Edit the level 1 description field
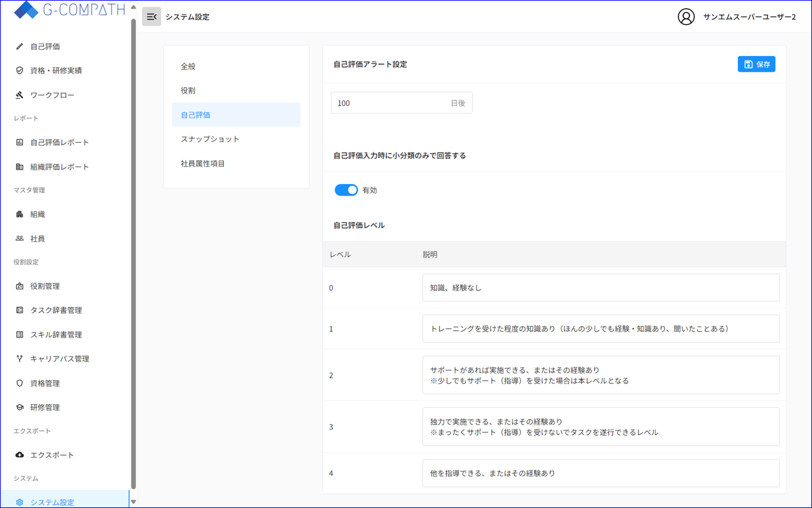 click(x=600, y=329)
